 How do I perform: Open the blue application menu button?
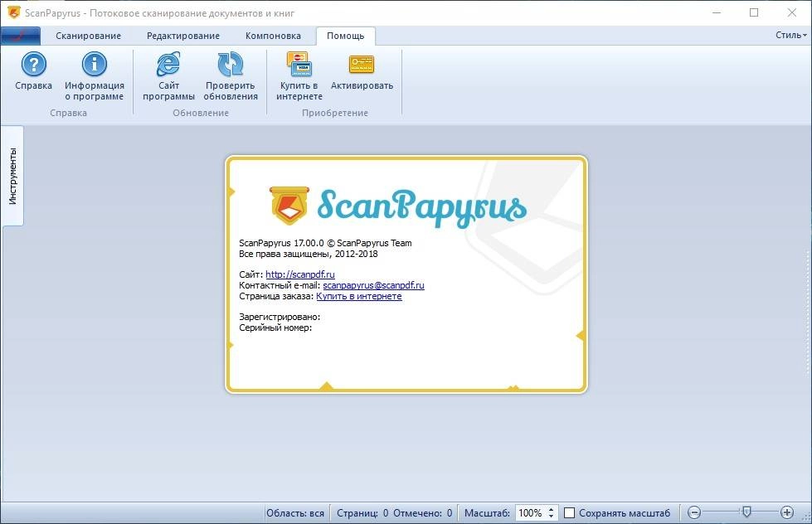[x=21, y=36]
